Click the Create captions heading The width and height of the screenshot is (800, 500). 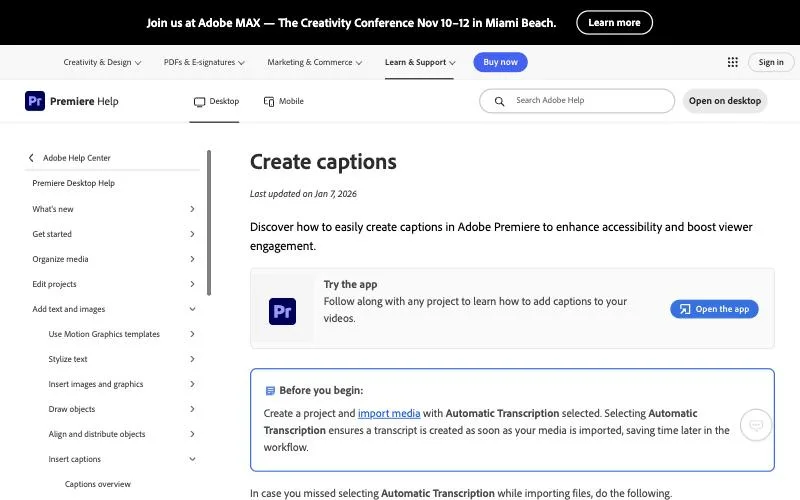[x=323, y=162]
